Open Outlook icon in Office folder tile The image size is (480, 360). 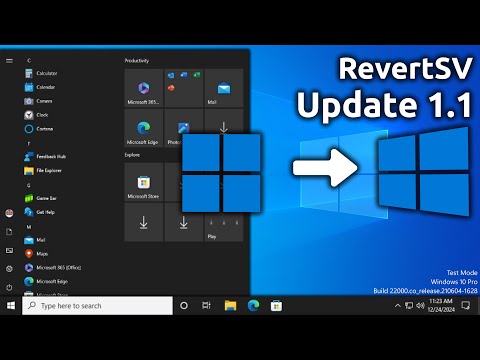click(x=171, y=75)
